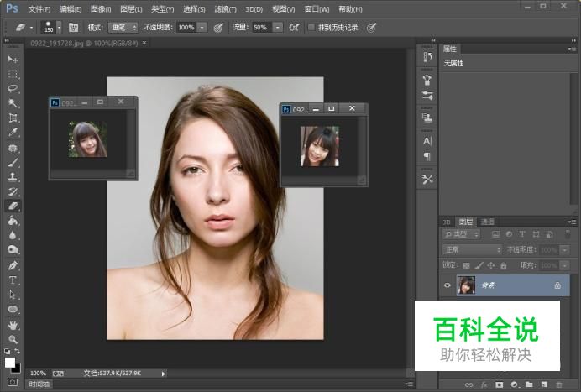Expand the opacity 100% slider dropdown
The width and height of the screenshot is (581, 392).
(202, 27)
